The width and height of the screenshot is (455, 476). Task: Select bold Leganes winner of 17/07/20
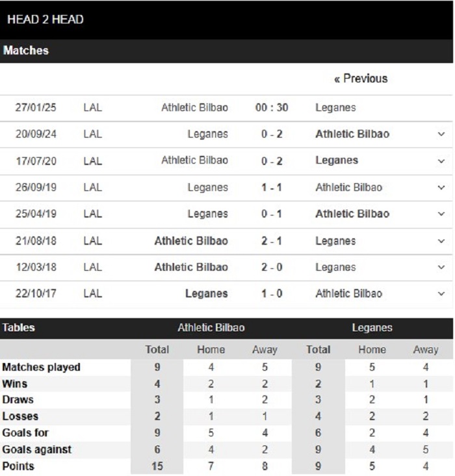(x=337, y=160)
